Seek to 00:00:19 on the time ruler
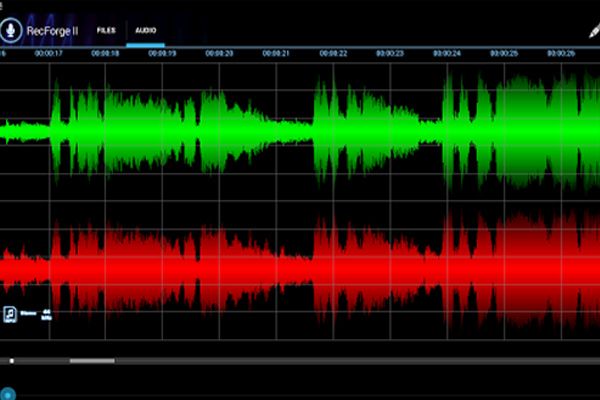The image size is (600, 400). click(161, 53)
